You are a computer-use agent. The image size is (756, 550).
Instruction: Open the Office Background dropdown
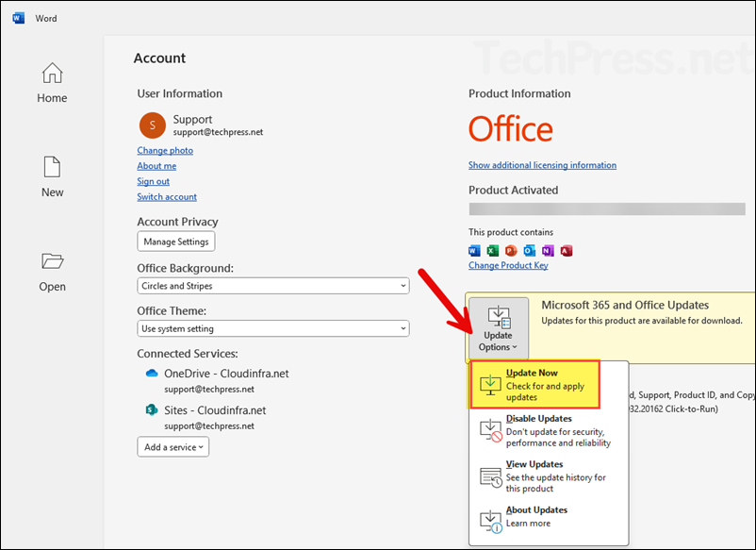coord(272,286)
